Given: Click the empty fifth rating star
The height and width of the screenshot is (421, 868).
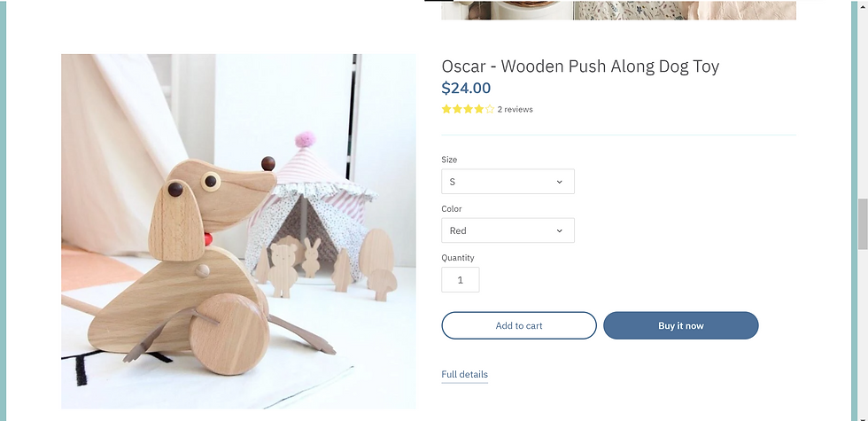Looking at the screenshot, I should [489, 109].
